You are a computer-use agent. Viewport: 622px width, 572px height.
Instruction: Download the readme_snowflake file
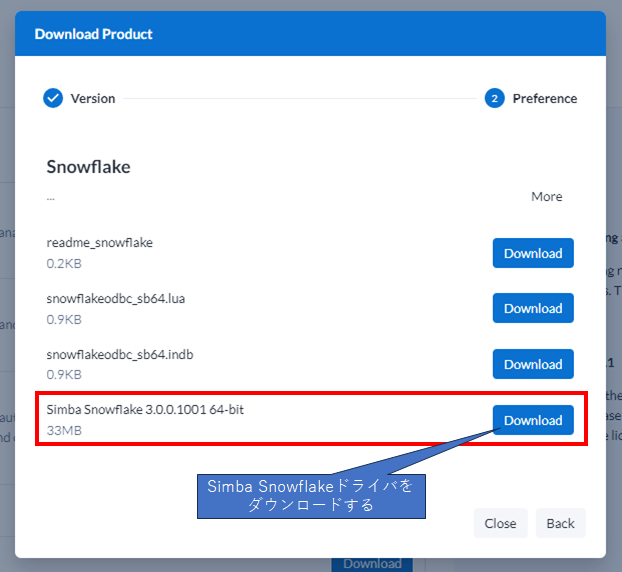click(x=532, y=253)
